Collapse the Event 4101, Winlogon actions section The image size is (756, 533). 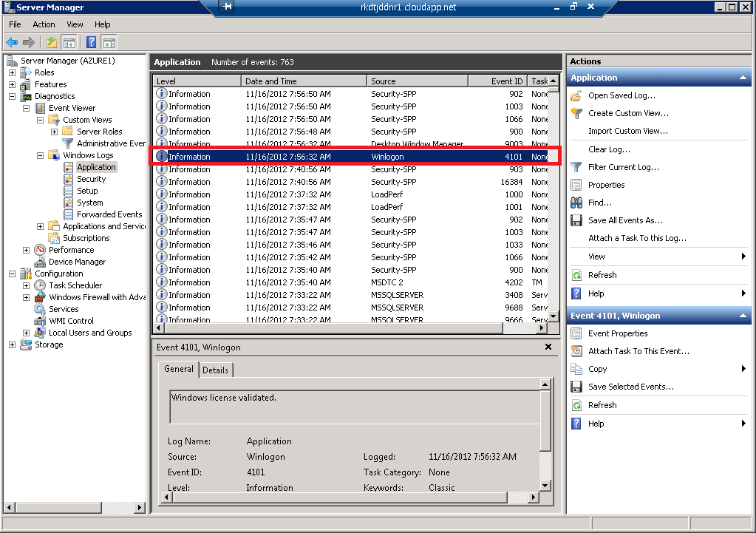[743, 316]
